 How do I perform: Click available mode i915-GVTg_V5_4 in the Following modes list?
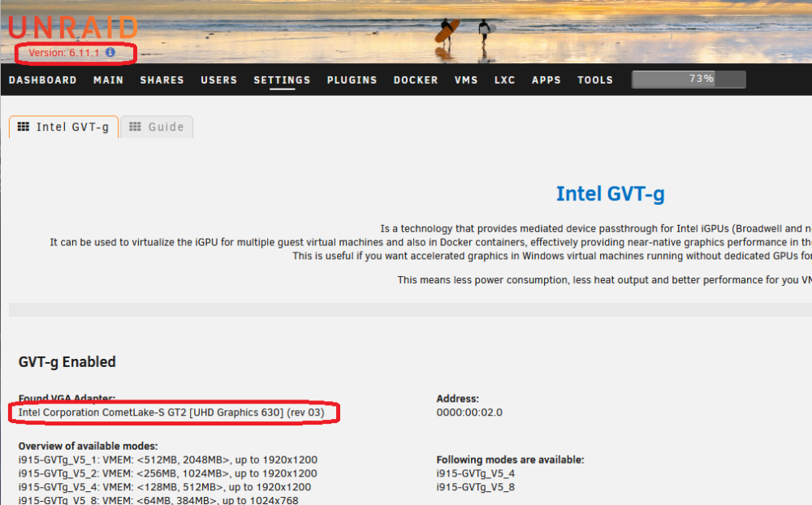click(x=475, y=473)
